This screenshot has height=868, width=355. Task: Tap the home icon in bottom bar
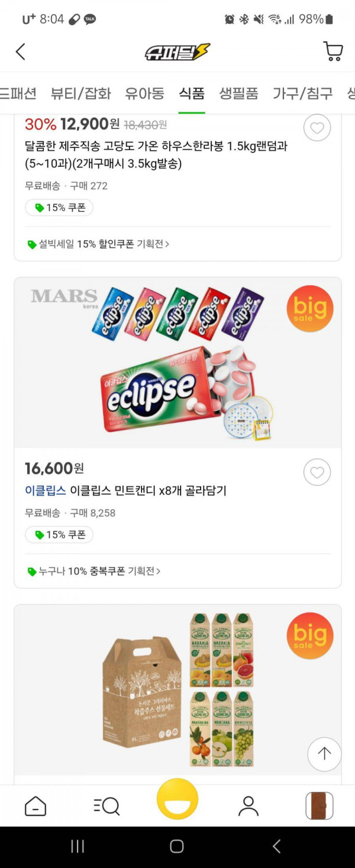pos(35,806)
